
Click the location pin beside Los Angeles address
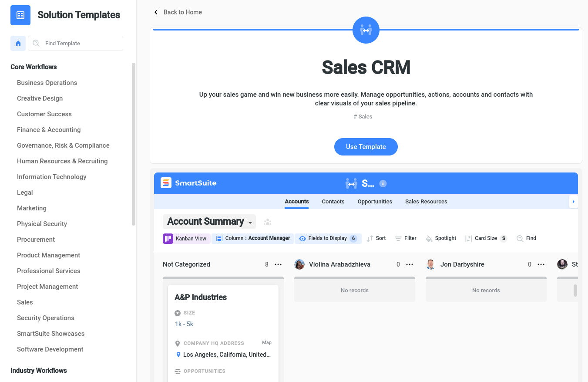point(178,355)
